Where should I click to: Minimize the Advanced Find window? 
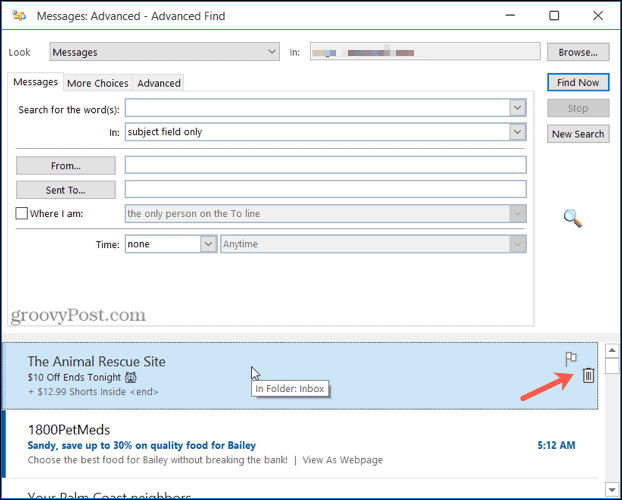[x=510, y=15]
